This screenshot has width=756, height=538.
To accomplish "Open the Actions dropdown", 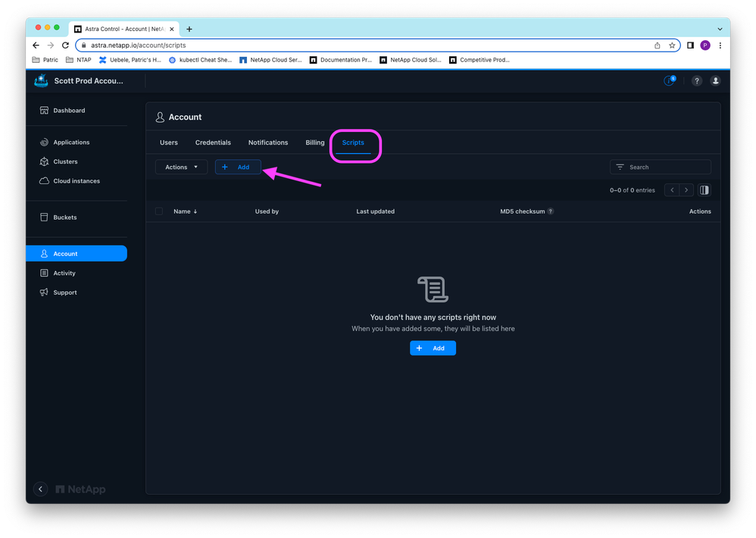I will pos(181,167).
